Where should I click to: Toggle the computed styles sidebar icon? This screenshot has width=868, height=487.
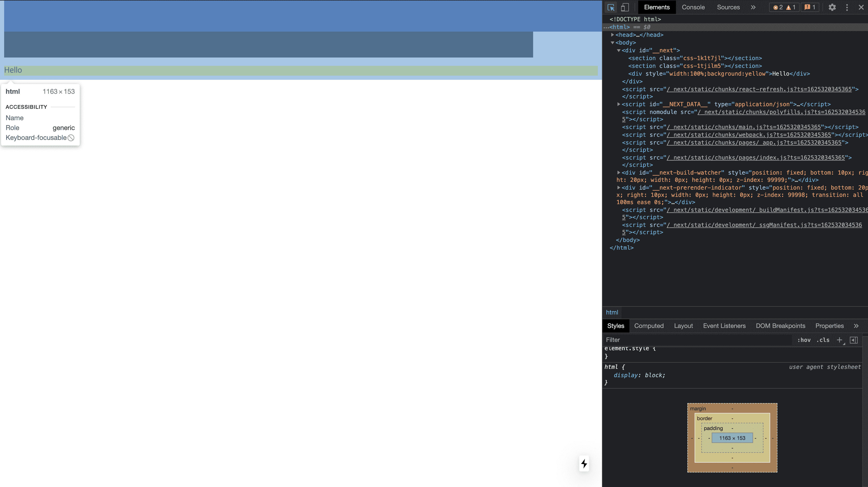click(x=854, y=340)
